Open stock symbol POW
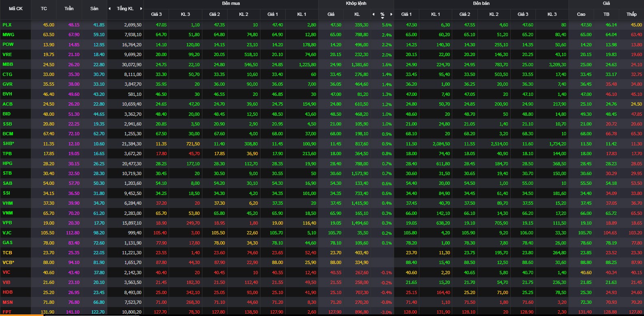This screenshot has height=316, width=644. click(8, 44)
